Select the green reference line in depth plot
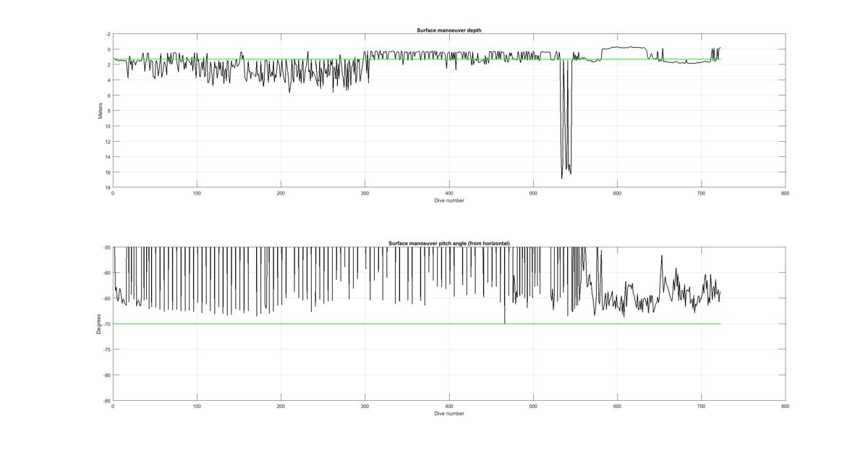The height and width of the screenshot is (450, 868). pyautogui.click(x=417, y=59)
